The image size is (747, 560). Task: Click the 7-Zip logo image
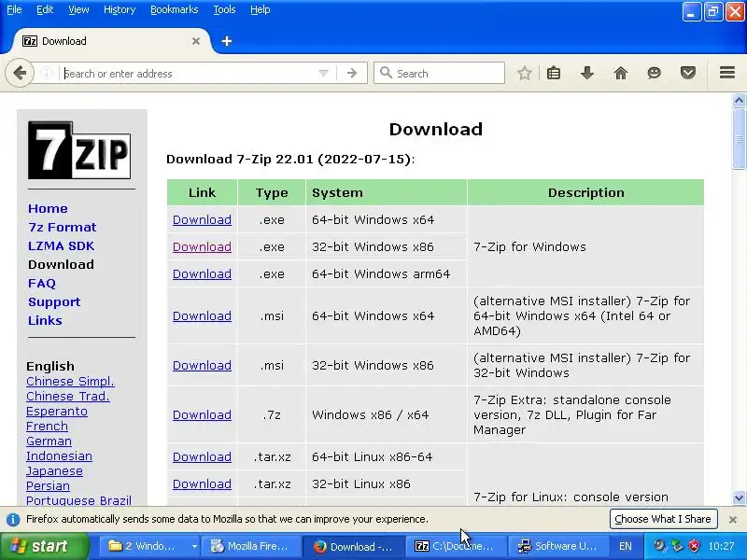79,150
